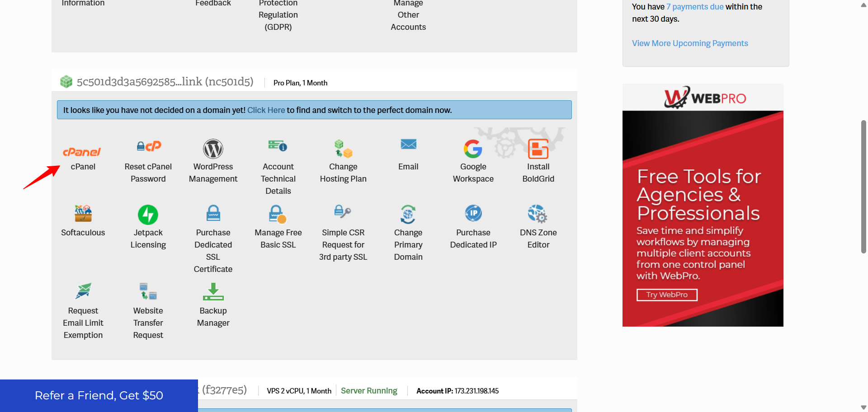Click Purchase Dedicated SSL Certificate icon
This screenshot has width=868, height=412.
pos(213,213)
